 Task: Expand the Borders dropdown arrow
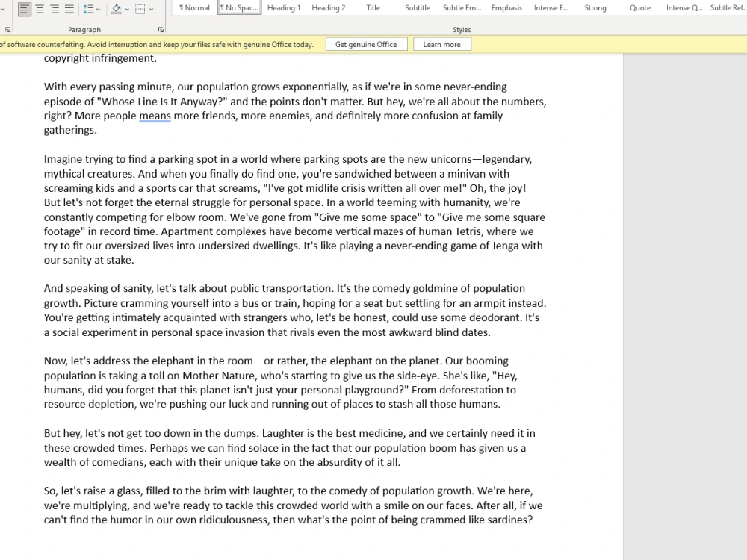(152, 9)
